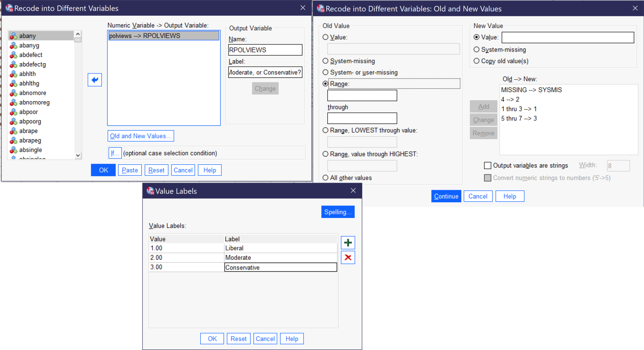Open the Spelling checker in Value Labels
This screenshot has height=350, width=644.
tap(338, 212)
